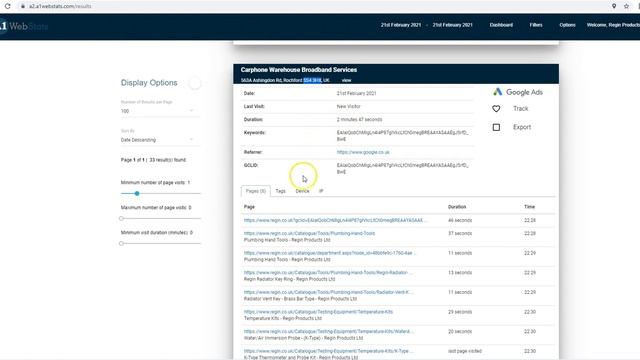Switch to the Tags tab
The image size is (640, 360).
point(280,191)
